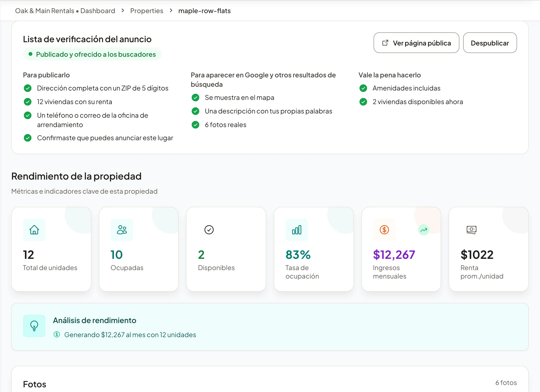Click the house icon in Total de unidades card
Screen dimensions: 540x392
(34, 230)
